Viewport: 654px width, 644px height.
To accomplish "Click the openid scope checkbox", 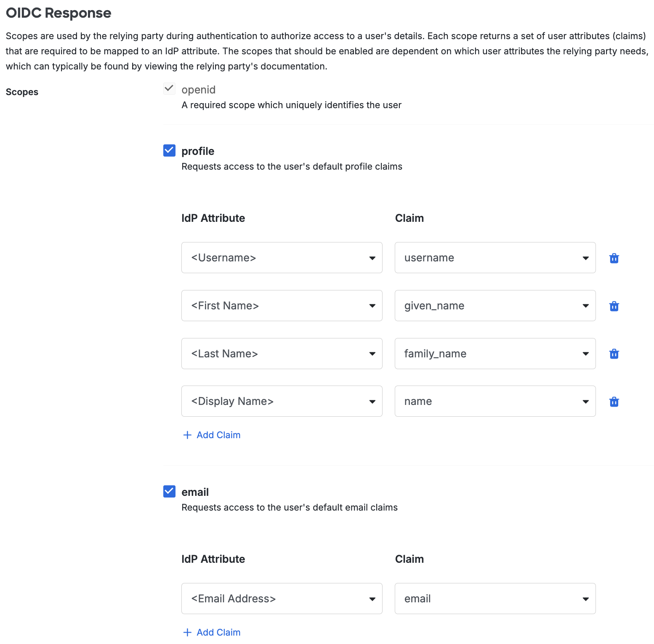I will 169,89.
